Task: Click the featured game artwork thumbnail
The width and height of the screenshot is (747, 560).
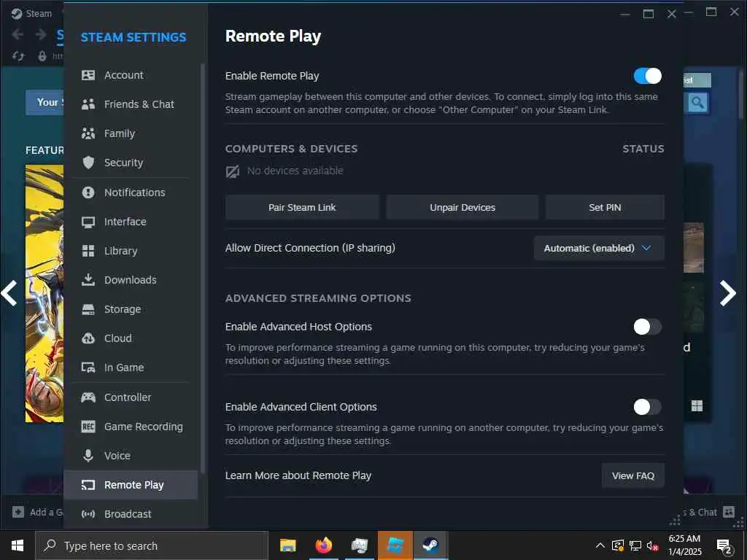Action: pyautogui.click(x=44, y=293)
